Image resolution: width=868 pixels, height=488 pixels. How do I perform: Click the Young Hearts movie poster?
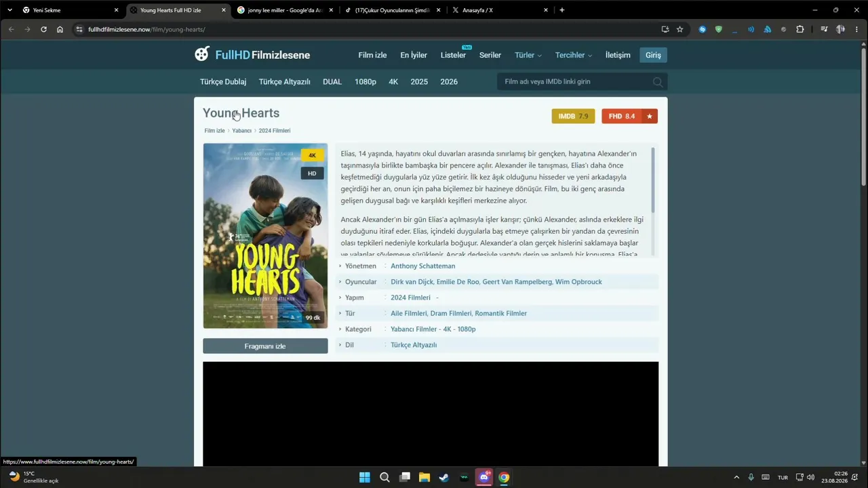[x=265, y=236]
